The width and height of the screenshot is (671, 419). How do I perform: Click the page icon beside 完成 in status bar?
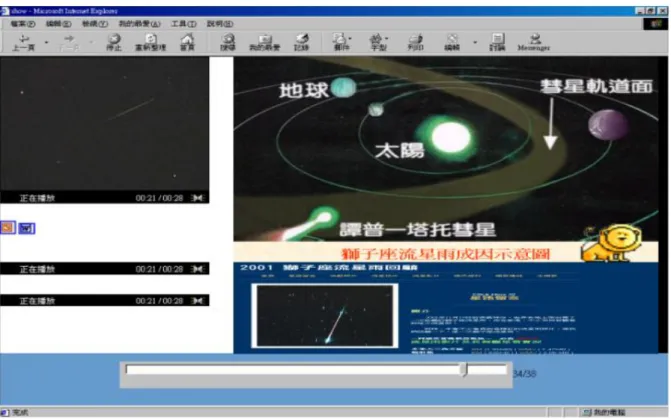(x=5, y=412)
